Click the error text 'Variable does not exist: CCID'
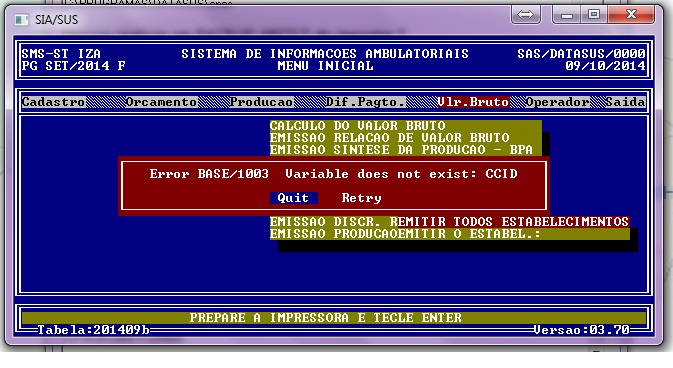This screenshot has width=673, height=368. (401, 174)
